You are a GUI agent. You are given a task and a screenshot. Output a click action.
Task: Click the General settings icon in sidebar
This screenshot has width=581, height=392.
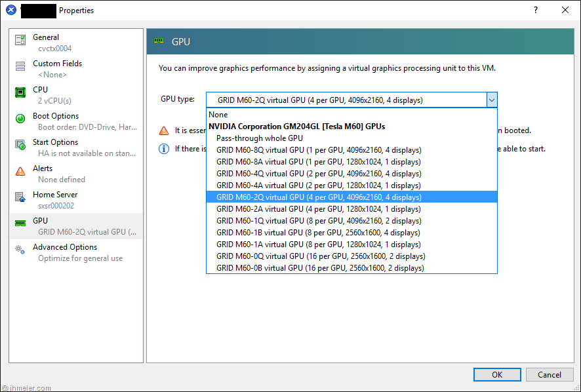pyautogui.click(x=20, y=40)
